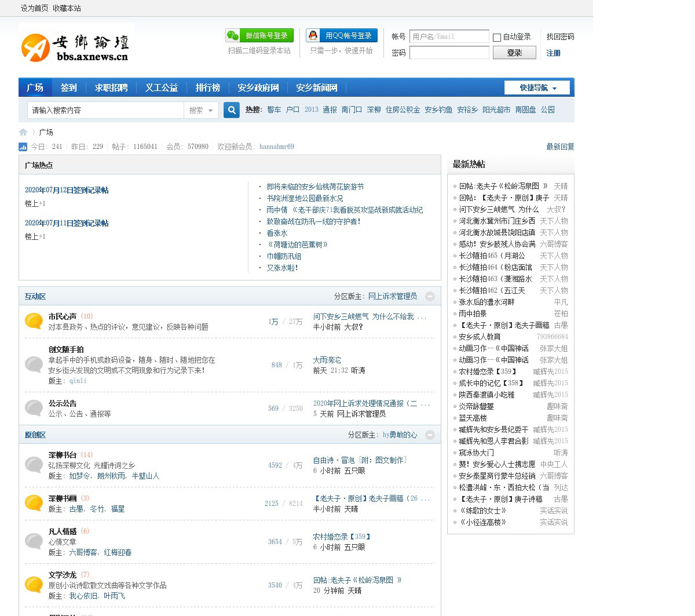Click the home icon in breadcrumb
The height and width of the screenshot is (616, 695).
tap(23, 132)
